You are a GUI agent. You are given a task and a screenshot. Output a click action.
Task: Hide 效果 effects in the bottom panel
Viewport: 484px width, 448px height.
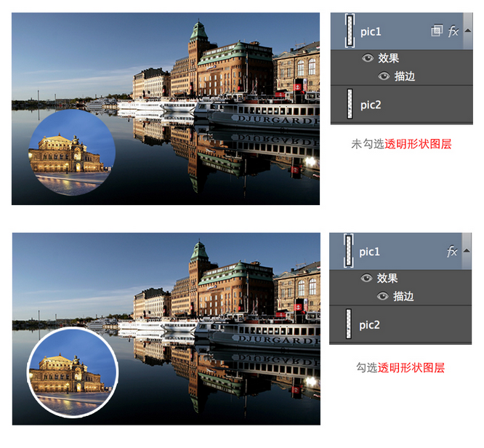pyautogui.click(x=366, y=279)
